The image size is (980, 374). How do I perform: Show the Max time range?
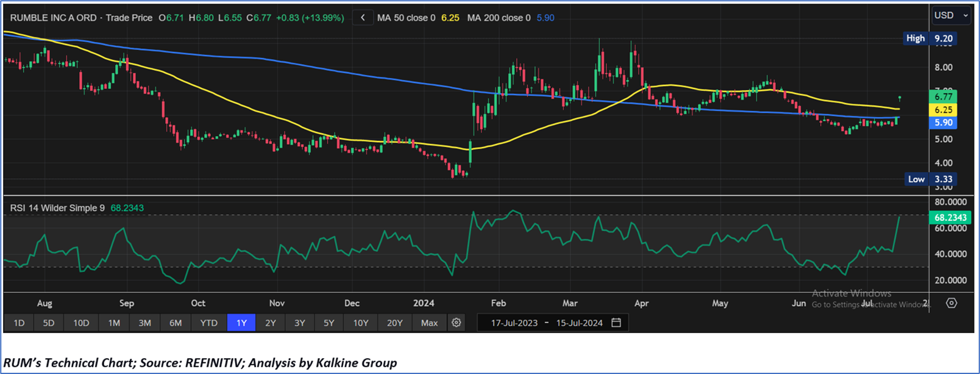click(x=429, y=323)
